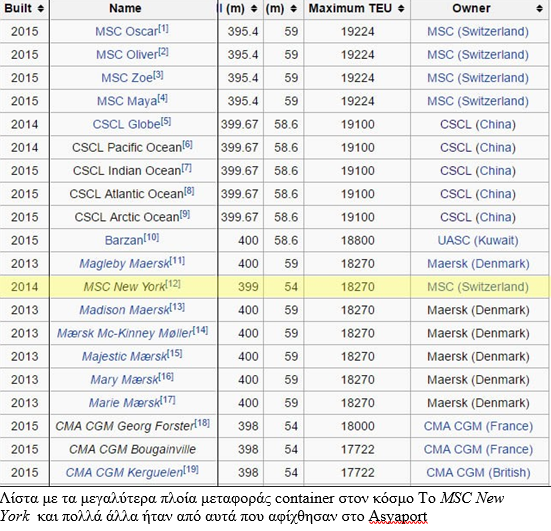Sort by beam (m) column arrows

click(294, 8)
